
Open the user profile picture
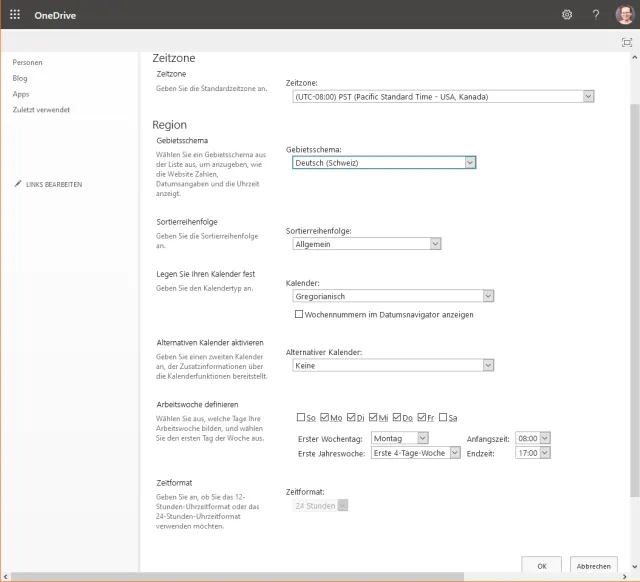[624, 15]
